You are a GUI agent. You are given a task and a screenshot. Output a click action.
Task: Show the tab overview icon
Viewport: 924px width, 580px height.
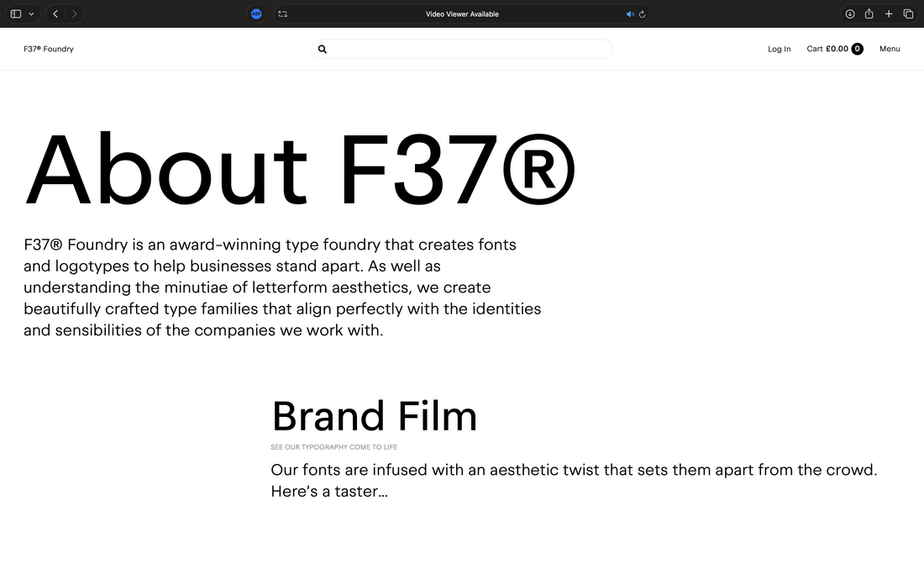(x=908, y=13)
